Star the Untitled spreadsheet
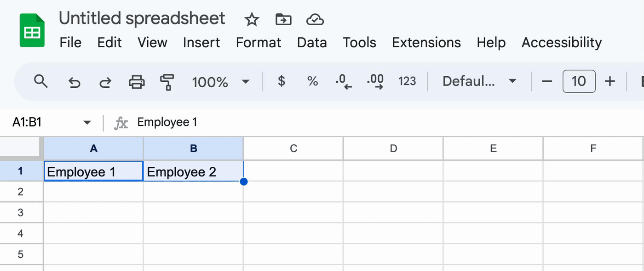 click(x=252, y=20)
